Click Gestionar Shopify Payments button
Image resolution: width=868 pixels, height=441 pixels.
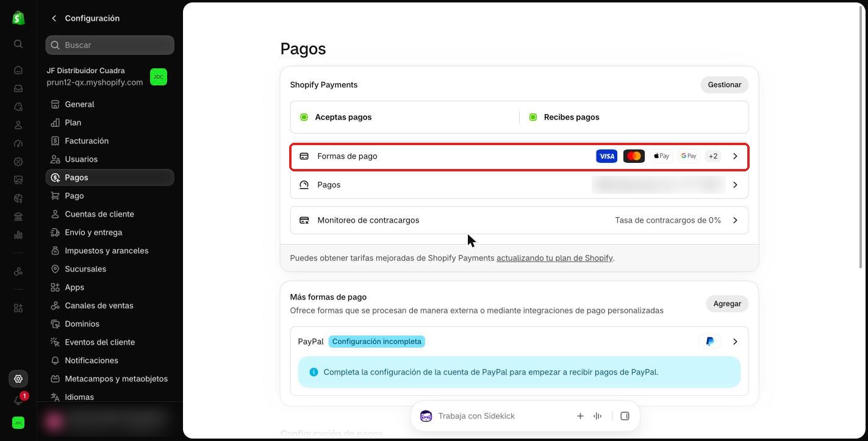point(724,85)
